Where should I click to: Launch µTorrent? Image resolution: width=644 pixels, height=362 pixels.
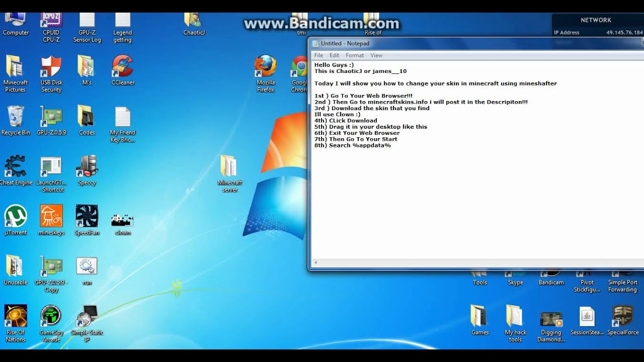tap(16, 220)
